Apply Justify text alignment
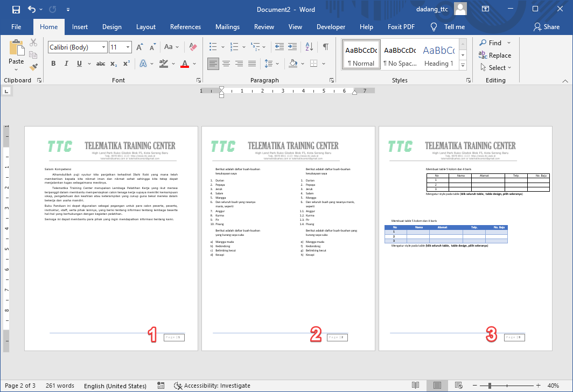This screenshot has height=392, width=573. click(x=252, y=64)
